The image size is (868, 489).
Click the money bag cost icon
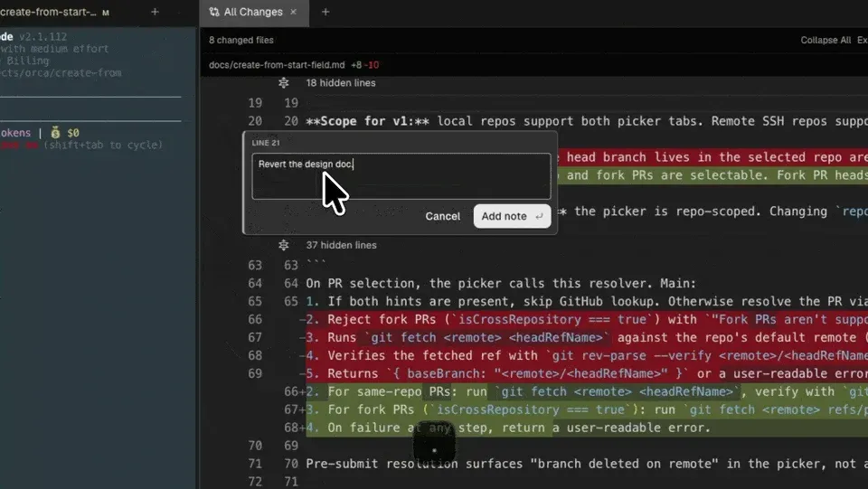55,133
